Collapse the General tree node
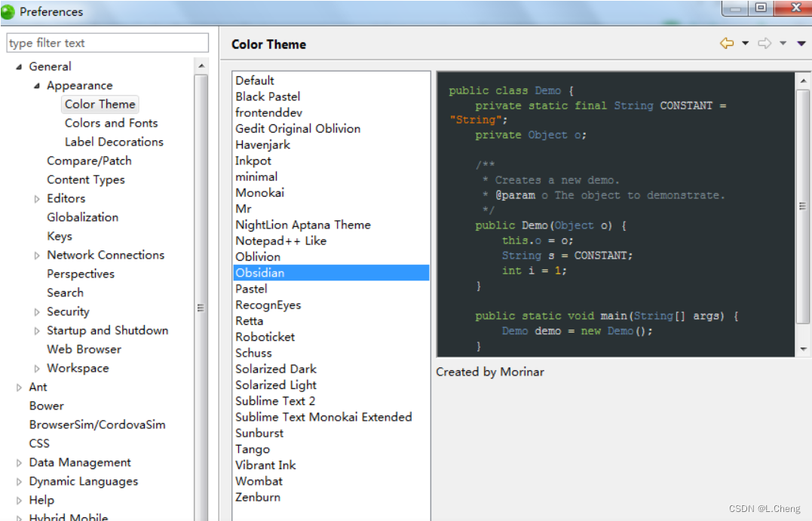812x521 pixels. point(18,66)
